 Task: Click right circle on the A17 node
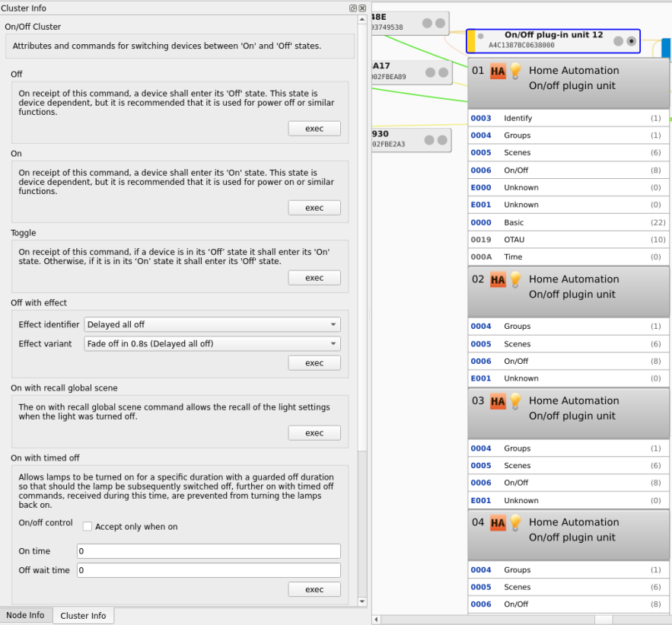[x=443, y=72]
